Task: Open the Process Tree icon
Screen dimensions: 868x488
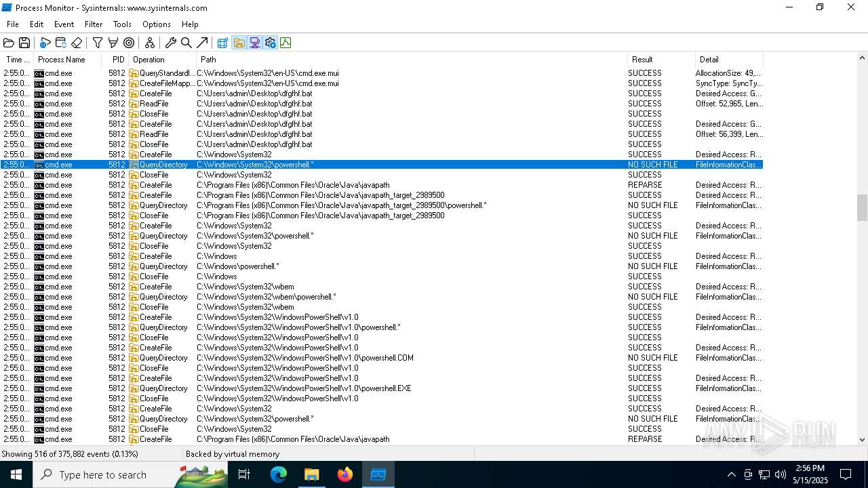Action: pyautogui.click(x=150, y=43)
